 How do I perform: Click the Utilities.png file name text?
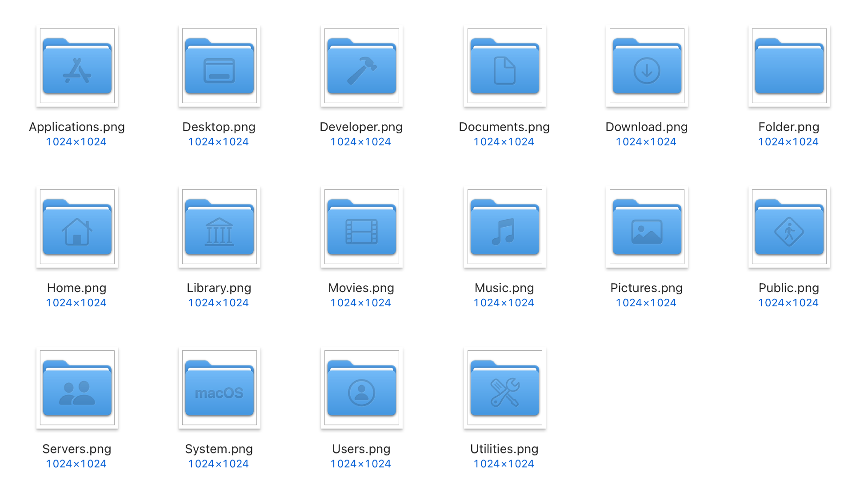coord(504,449)
